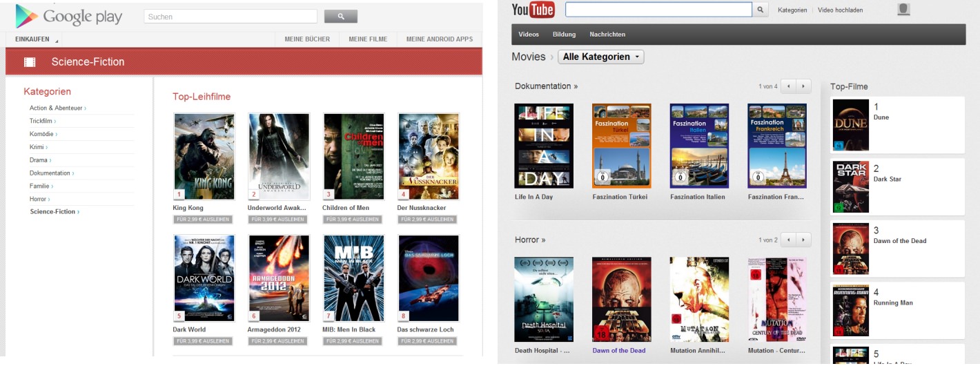Viewport: 980px width, 366px height.
Task: Click the Children of Men poster
Action: tap(353, 156)
